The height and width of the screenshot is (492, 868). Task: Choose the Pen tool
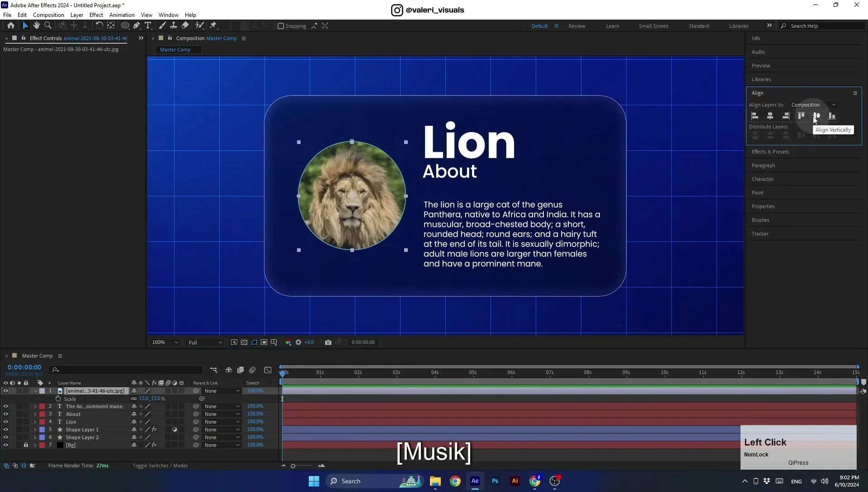(137, 26)
